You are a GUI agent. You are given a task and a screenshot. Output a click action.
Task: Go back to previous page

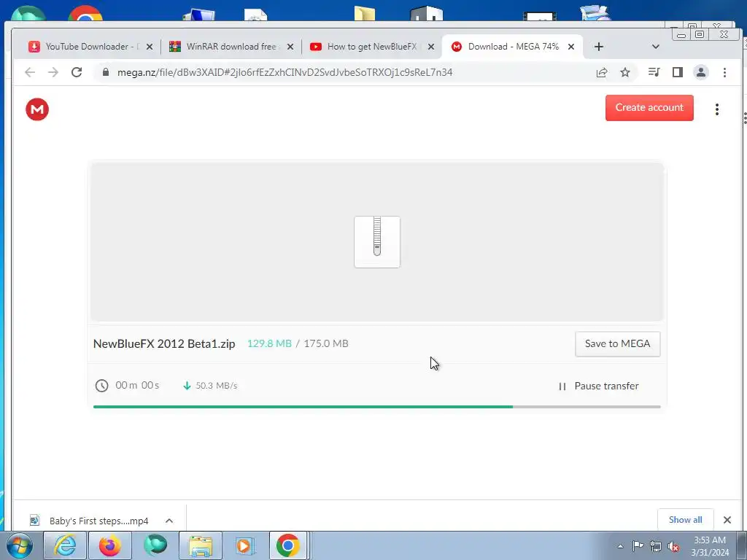30,72
